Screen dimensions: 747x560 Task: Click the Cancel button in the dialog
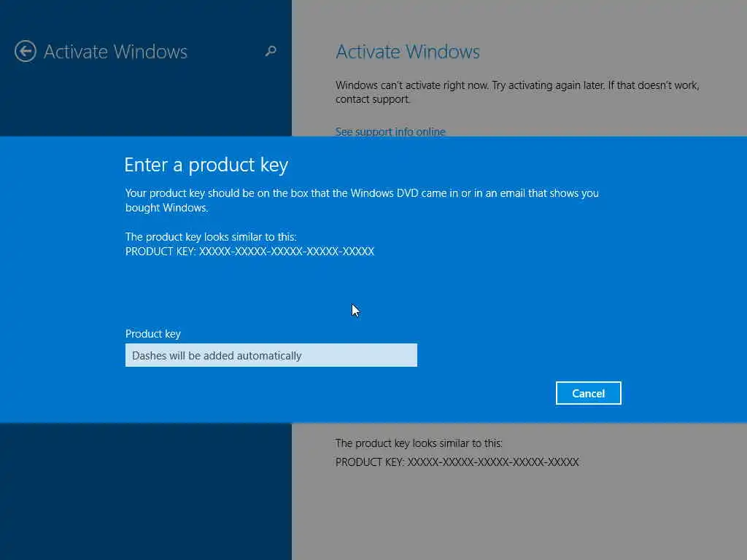(589, 393)
